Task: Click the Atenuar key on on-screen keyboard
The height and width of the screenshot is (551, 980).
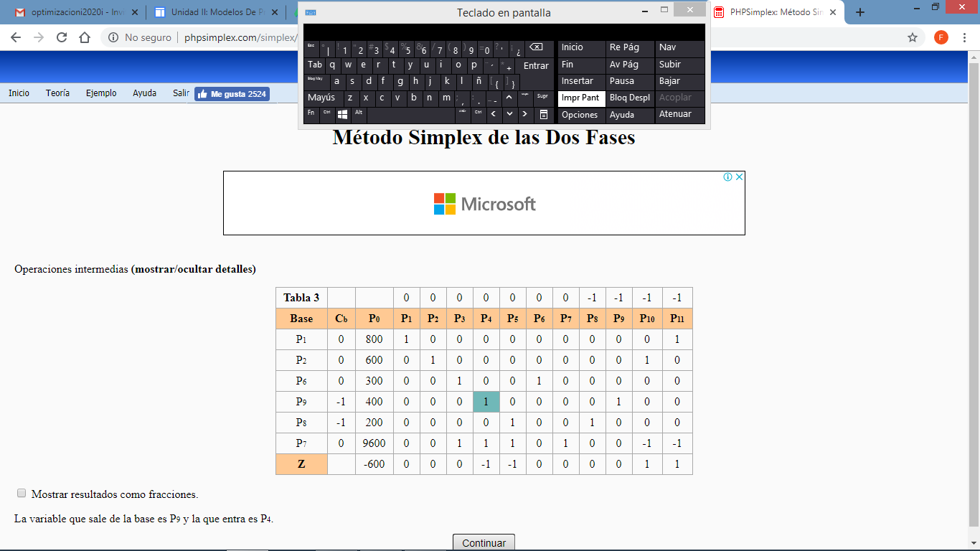Action: (680, 114)
